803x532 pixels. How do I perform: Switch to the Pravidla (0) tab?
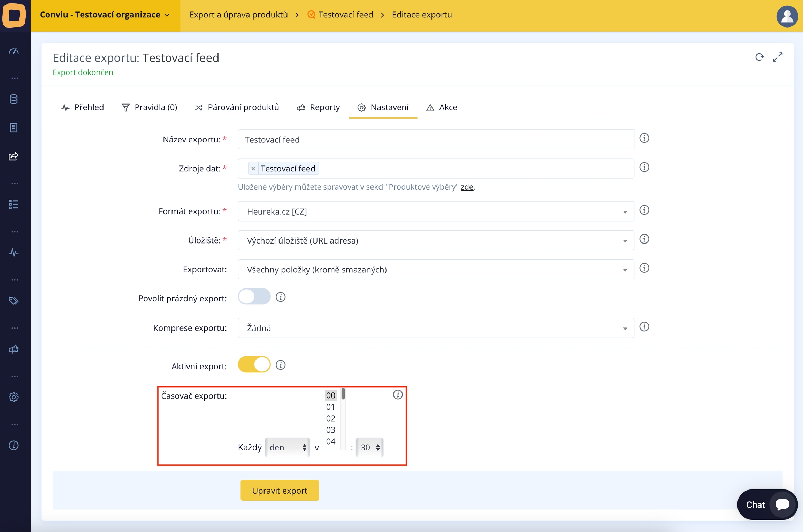[x=150, y=107]
